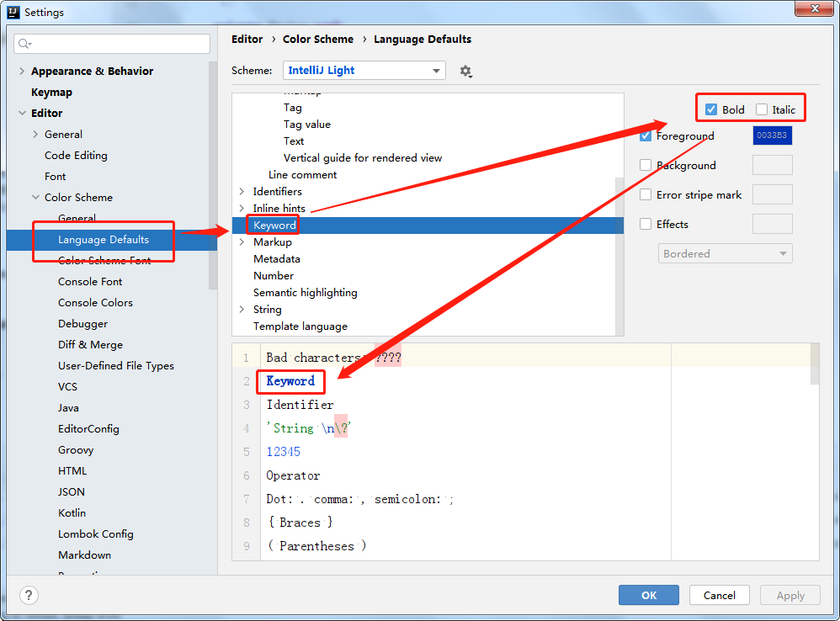
Task: Enable the Italic checkbox
Action: click(761, 109)
